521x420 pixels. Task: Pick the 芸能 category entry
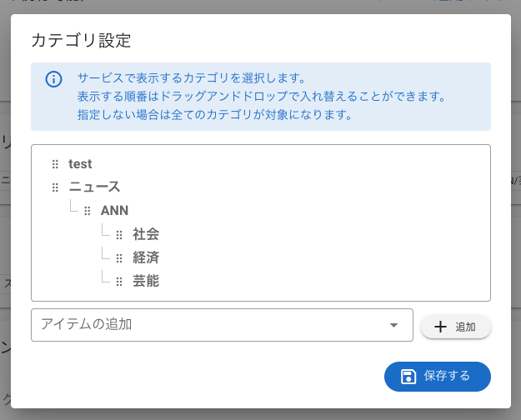coord(146,282)
